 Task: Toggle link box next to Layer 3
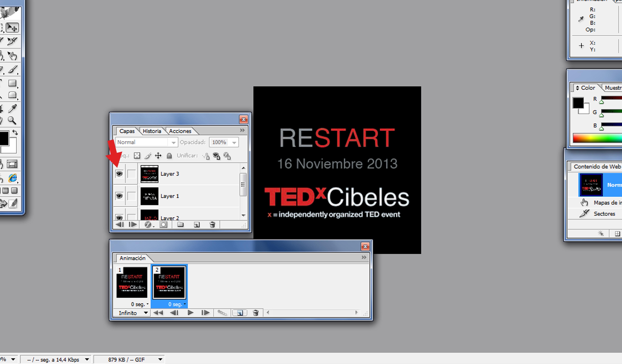point(131,174)
